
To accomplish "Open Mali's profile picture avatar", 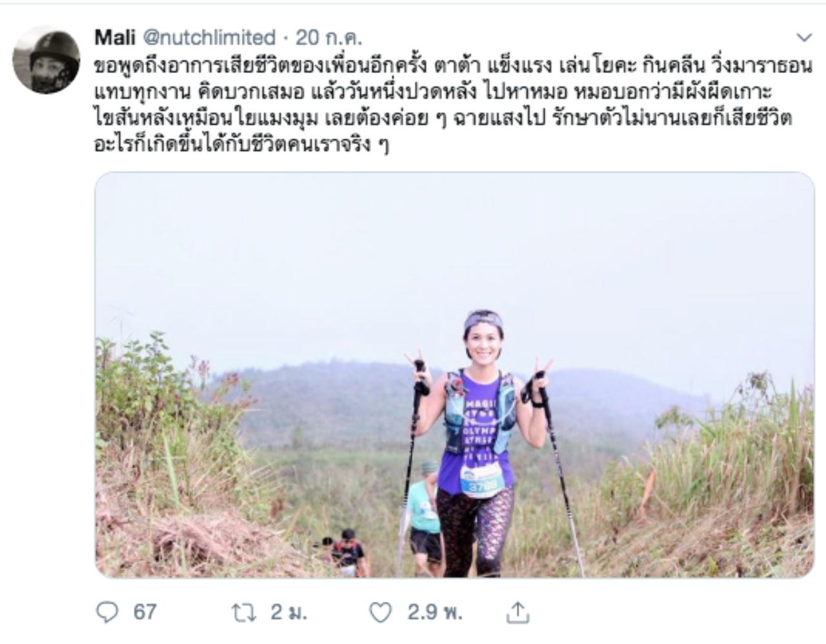I will [x=46, y=60].
